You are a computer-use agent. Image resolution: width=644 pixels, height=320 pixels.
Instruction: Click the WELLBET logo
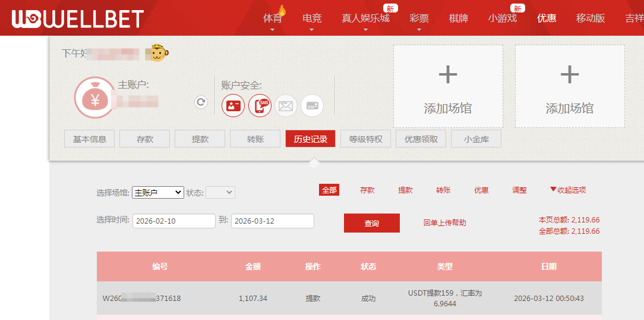[77, 18]
